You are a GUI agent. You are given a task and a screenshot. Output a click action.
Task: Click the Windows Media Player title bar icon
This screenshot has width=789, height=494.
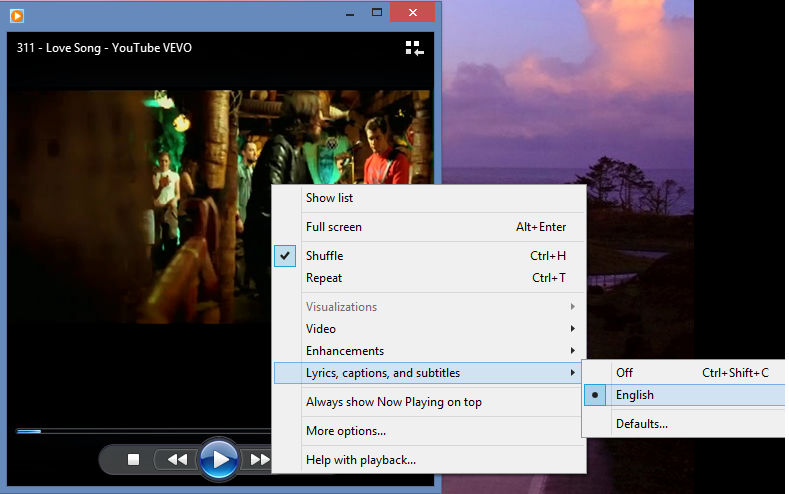17,16
